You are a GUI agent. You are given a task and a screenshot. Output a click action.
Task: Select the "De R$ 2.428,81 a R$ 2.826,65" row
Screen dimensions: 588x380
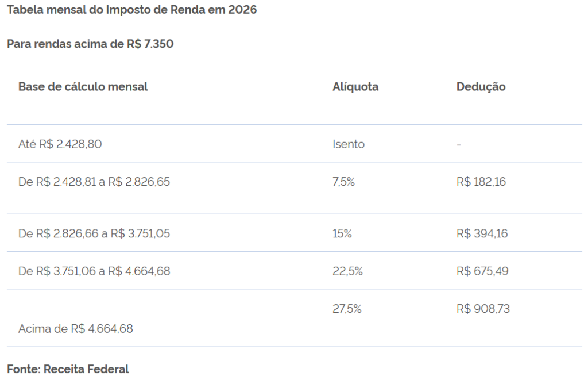[x=94, y=182]
